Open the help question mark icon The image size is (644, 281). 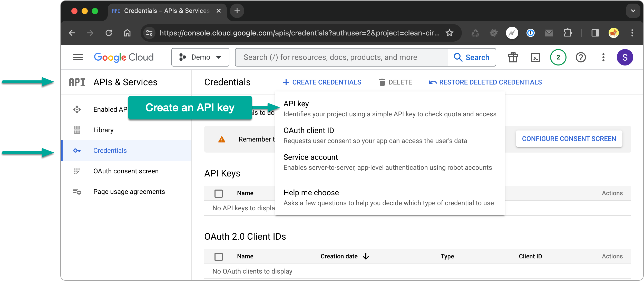pyautogui.click(x=581, y=57)
